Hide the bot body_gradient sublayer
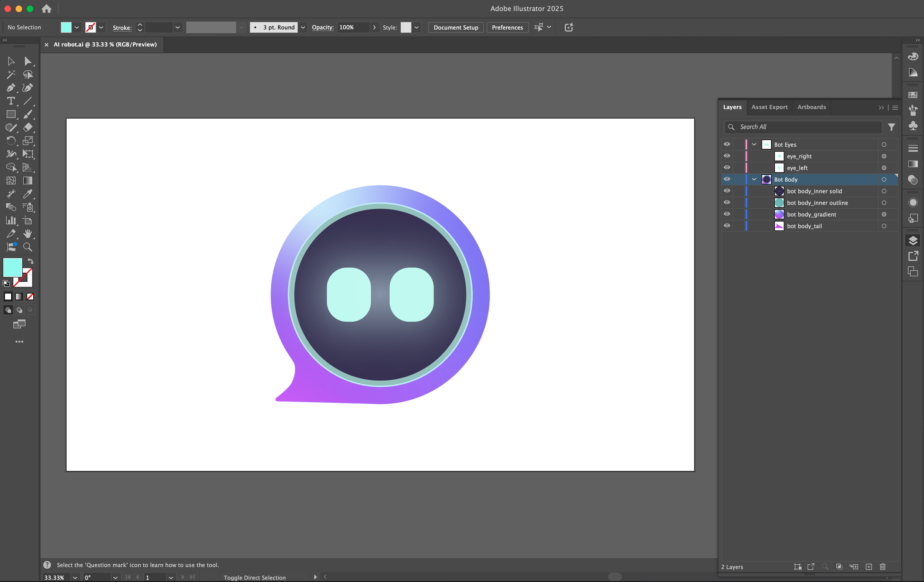This screenshot has height=582, width=924. click(727, 214)
